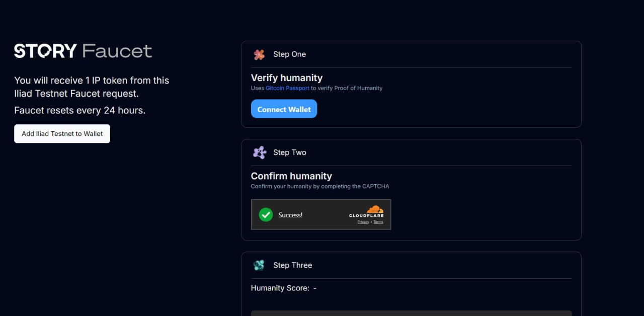Expand the Step Two panel header
The height and width of the screenshot is (316, 644).
411,152
